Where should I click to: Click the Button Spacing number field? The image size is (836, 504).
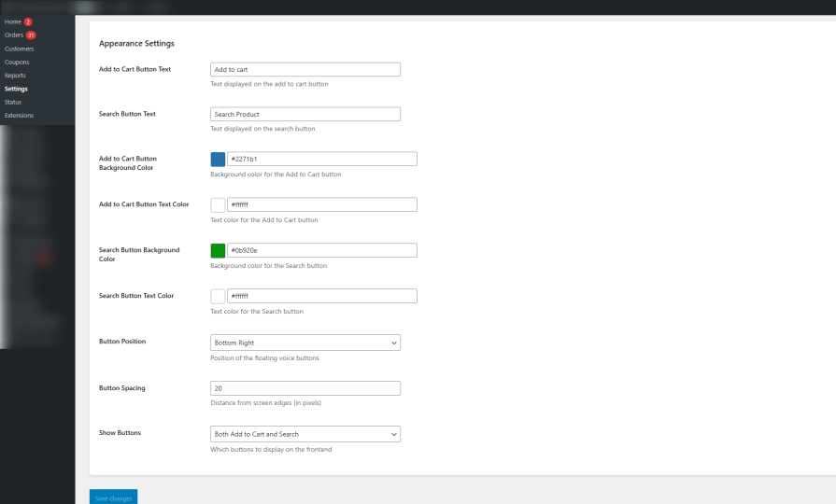click(305, 388)
